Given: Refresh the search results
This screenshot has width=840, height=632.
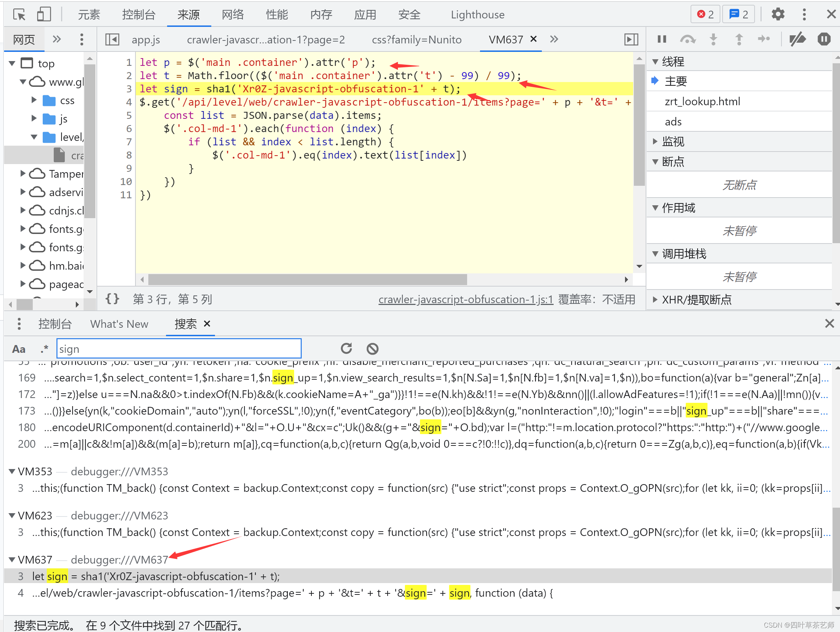Looking at the screenshot, I should point(346,348).
